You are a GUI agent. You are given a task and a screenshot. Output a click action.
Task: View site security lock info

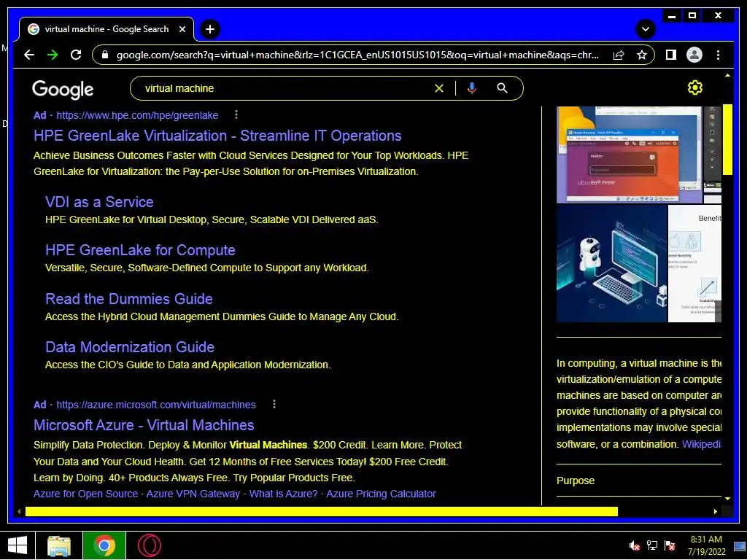105,55
